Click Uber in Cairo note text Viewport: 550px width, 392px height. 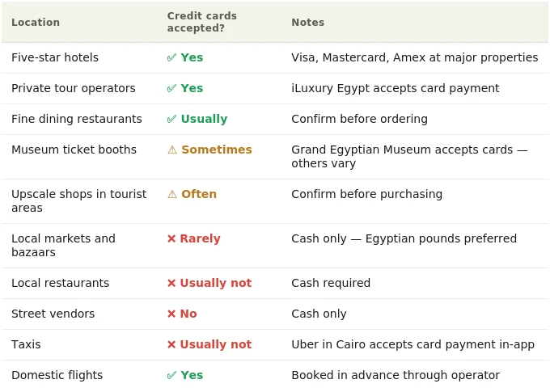[x=412, y=344]
